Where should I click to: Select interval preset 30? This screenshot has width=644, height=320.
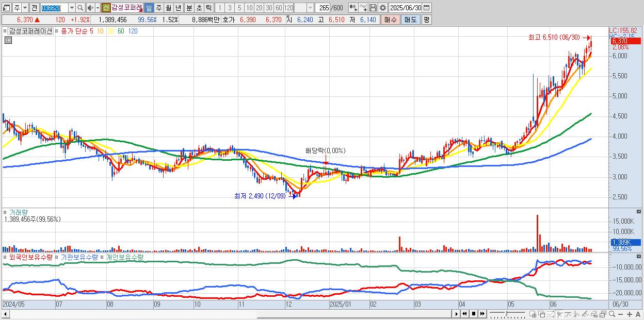tap(269, 8)
